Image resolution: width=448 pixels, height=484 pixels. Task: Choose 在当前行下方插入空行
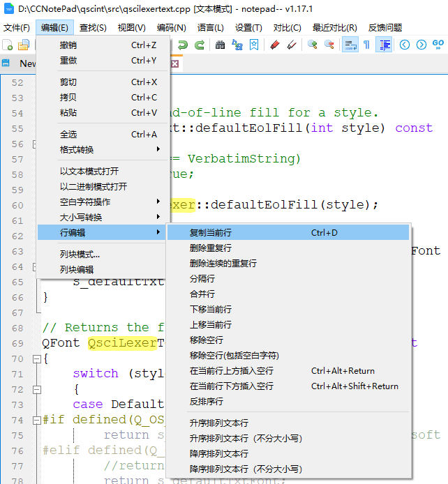pyautogui.click(x=288, y=386)
